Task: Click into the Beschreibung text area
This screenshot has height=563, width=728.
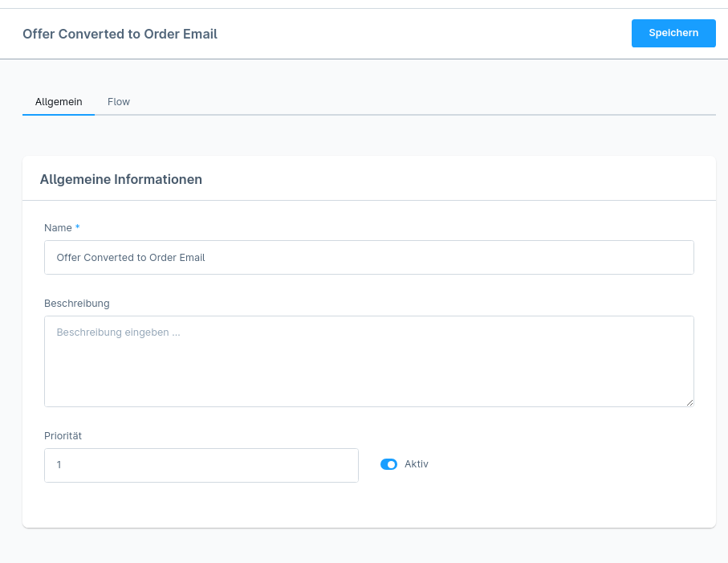Action: 369,361
